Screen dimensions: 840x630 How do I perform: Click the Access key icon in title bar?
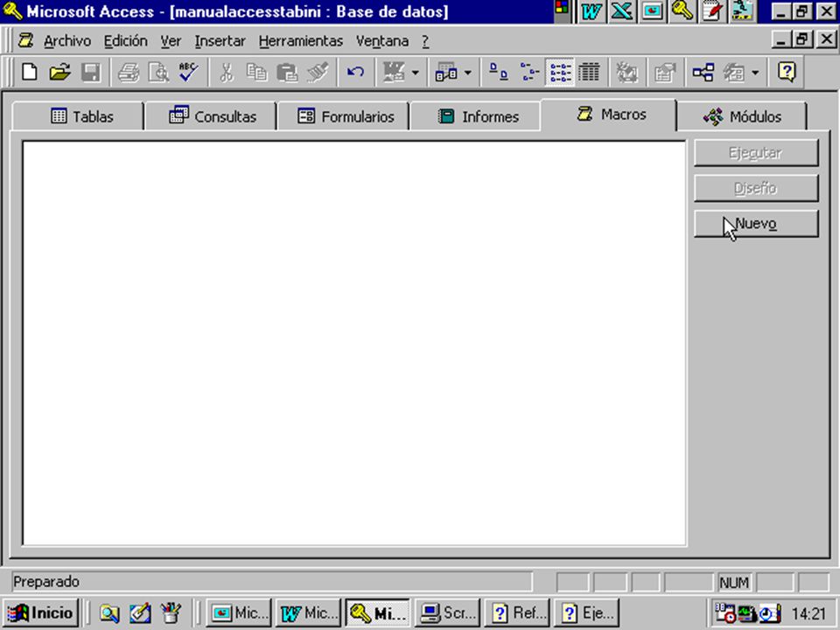tap(11, 10)
